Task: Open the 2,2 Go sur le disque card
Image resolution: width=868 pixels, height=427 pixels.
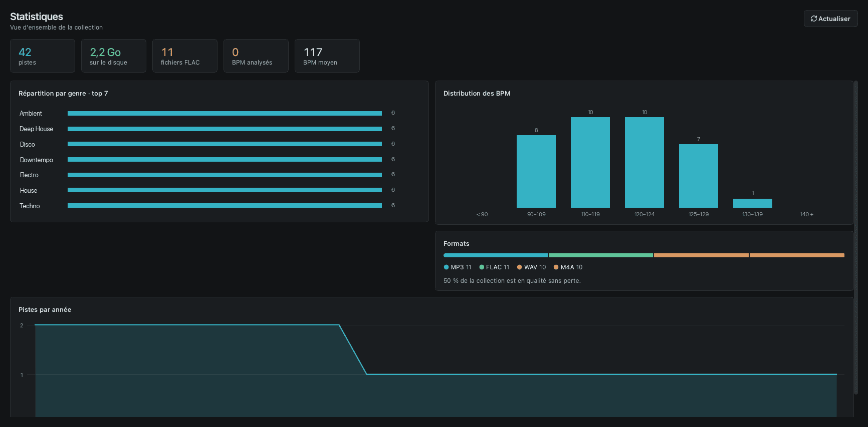Action: pyautogui.click(x=114, y=56)
